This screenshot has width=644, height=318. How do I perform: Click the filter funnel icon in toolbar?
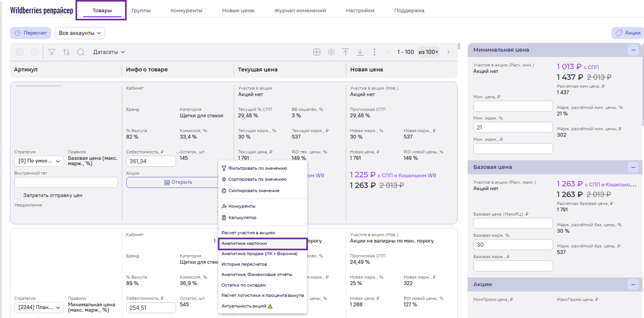(52, 52)
